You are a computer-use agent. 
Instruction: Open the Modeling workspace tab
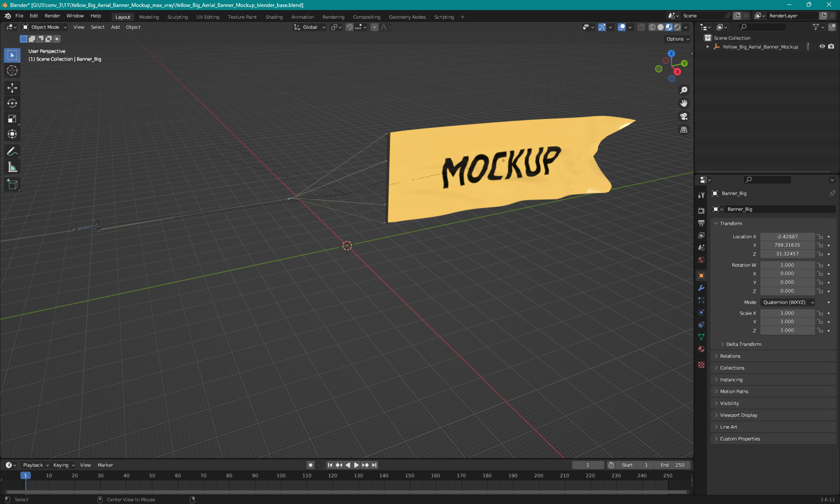click(148, 16)
